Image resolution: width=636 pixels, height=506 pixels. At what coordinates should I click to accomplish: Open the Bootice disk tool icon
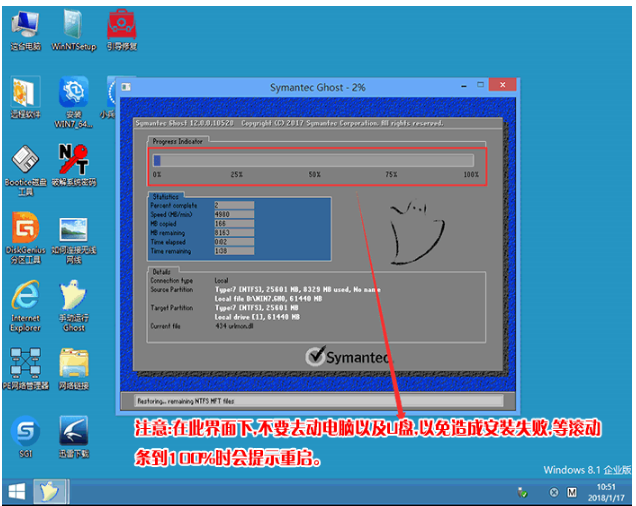25,170
